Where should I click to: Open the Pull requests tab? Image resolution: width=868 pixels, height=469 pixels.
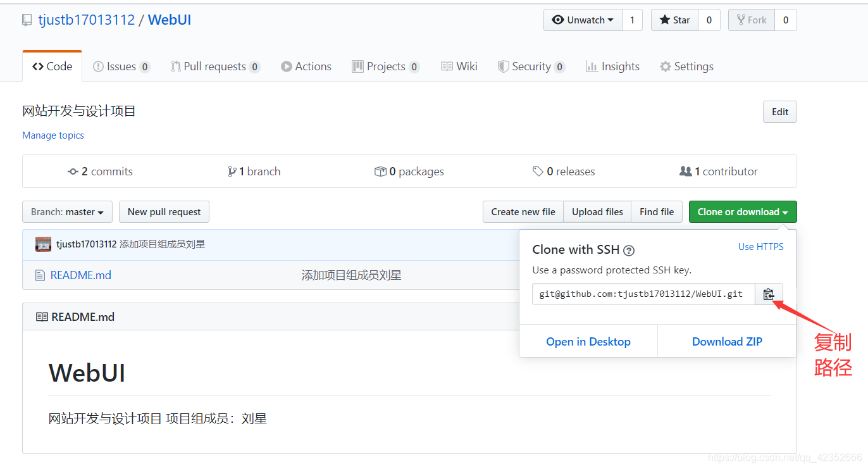(x=215, y=66)
